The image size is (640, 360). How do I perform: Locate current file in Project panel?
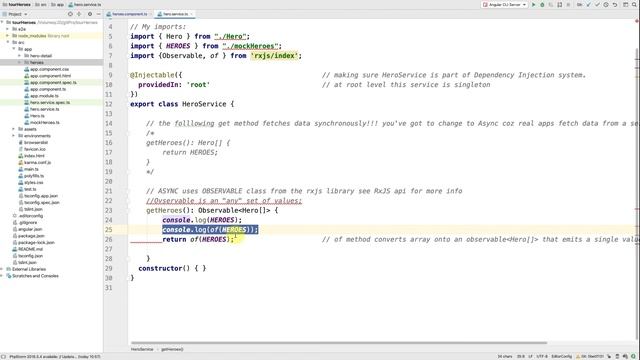70,14
